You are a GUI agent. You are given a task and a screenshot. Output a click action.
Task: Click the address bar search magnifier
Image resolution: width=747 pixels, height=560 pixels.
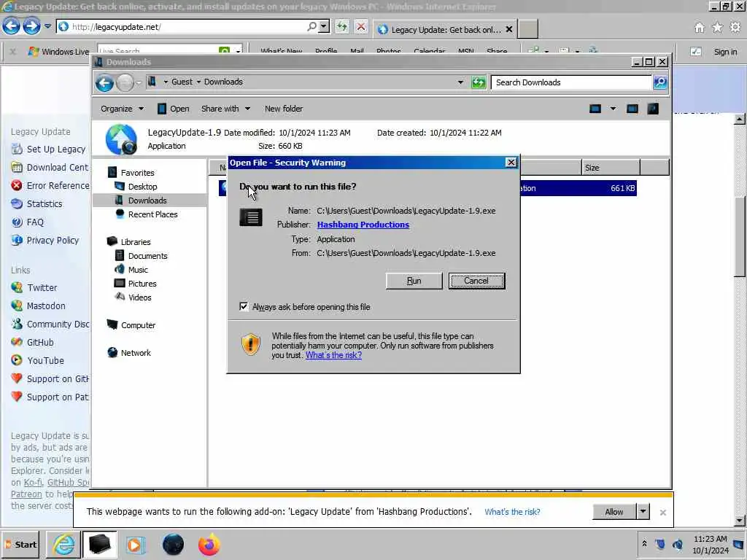[311, 27]
